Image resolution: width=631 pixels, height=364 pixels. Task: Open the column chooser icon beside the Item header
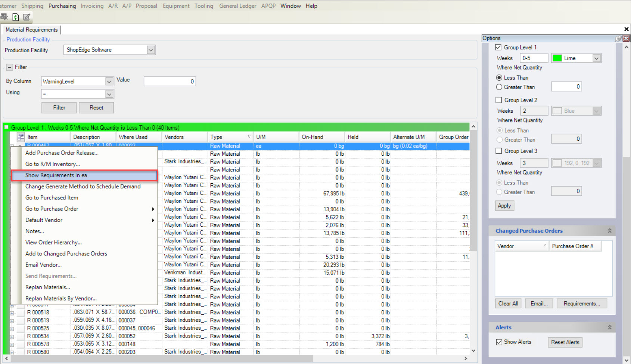point(21,137)
